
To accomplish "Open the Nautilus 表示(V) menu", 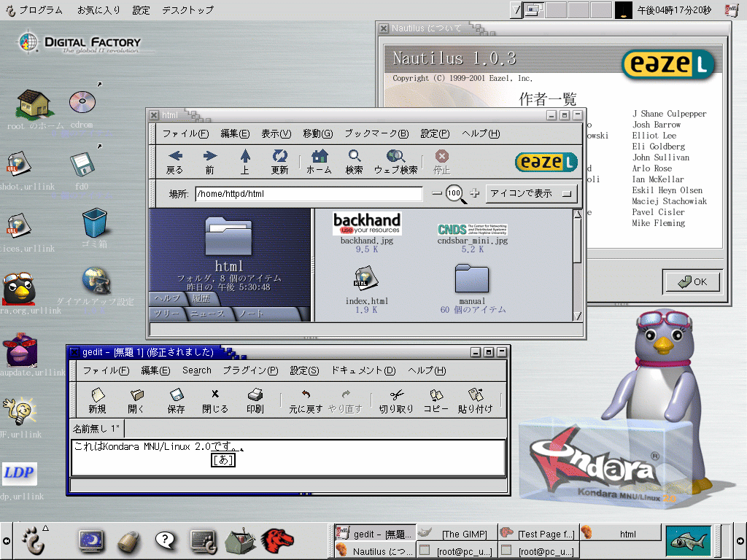I will (276, 133).
